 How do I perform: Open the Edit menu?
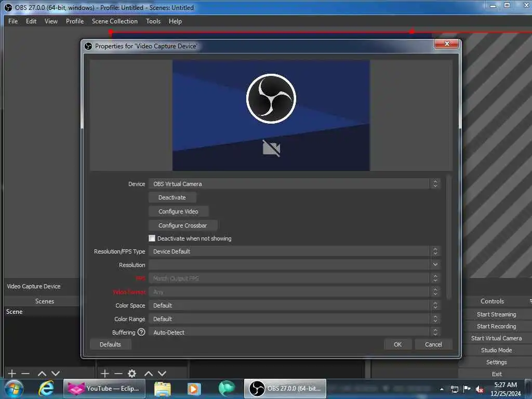coord(31,21)
